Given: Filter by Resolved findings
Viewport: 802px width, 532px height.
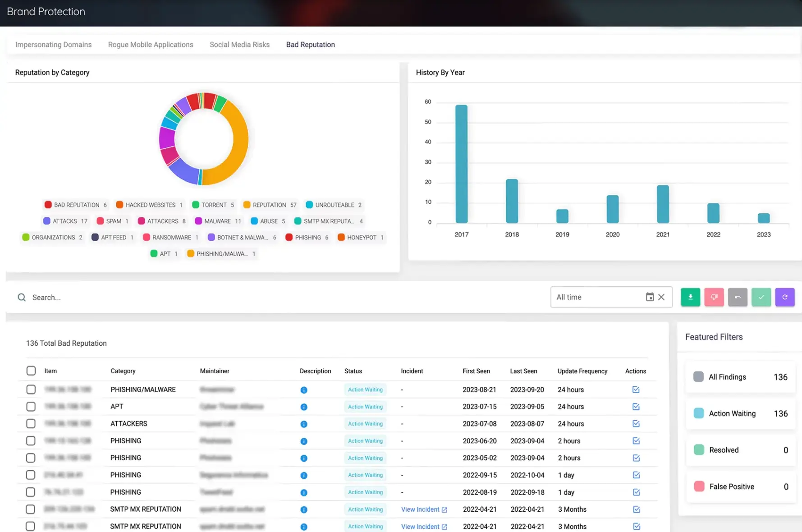Looking at the screenshot, I should [x=740, y=450].
